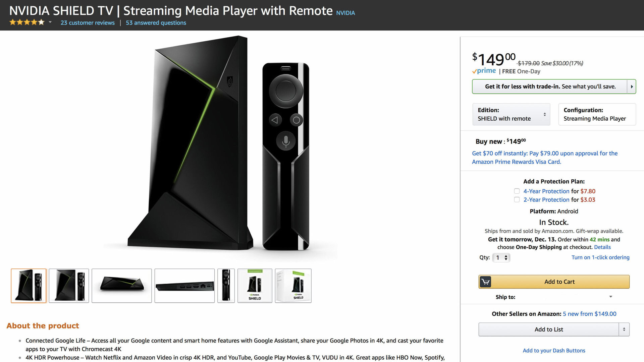
Task: View the flat-lying SHIELD console thumbnail
Action: click(x=121, y=286)
